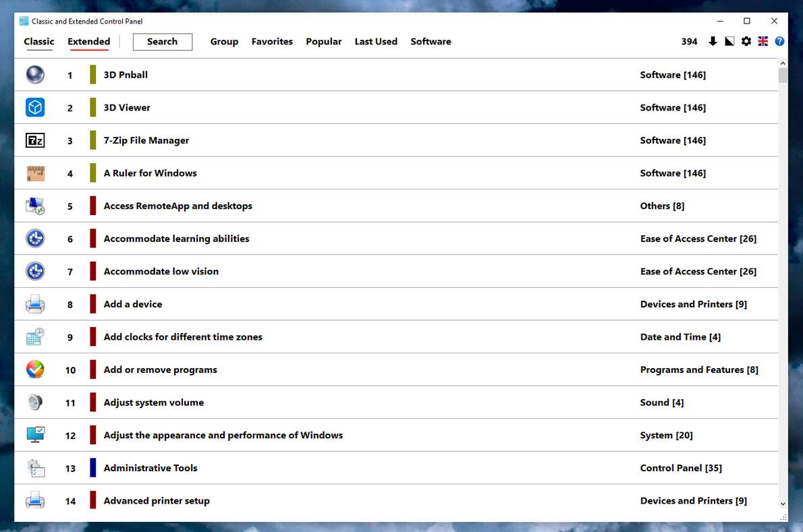This screenshot has width=803, height=532.
Task: Click the Programs and Features [8] group label
Action: tap(699, 370)
